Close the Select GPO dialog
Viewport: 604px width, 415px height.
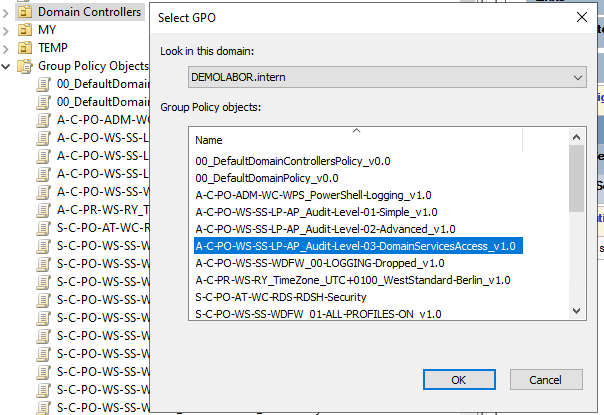point(582,17)
